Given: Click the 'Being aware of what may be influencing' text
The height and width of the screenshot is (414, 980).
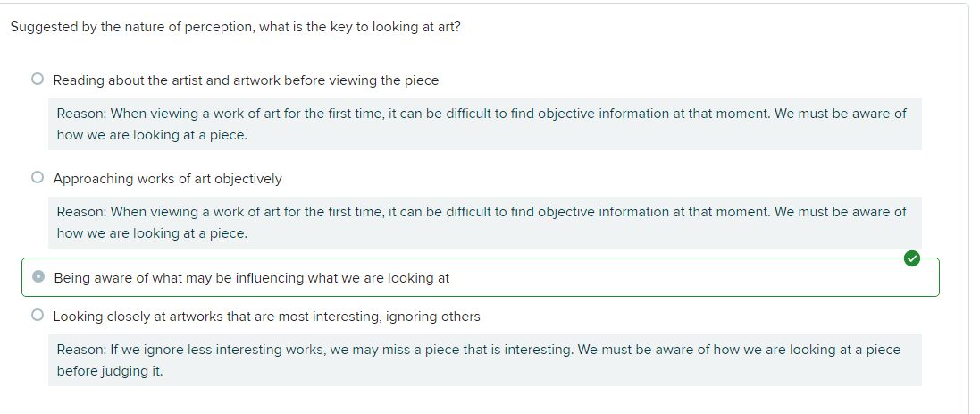Looking at the screenshot, I should point(251,278).
